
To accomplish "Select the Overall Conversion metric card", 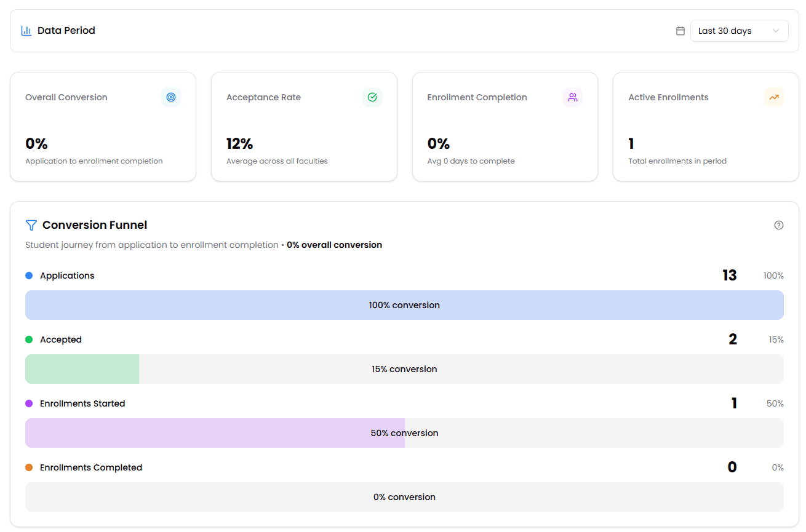I will coord(103,127).
